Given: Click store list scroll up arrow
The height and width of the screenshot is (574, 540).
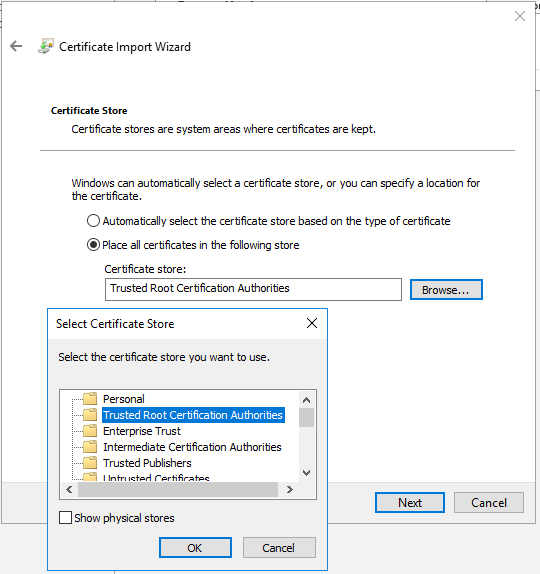Looking at the screenshot, I should pyautogui.click(x=306, y=400).
